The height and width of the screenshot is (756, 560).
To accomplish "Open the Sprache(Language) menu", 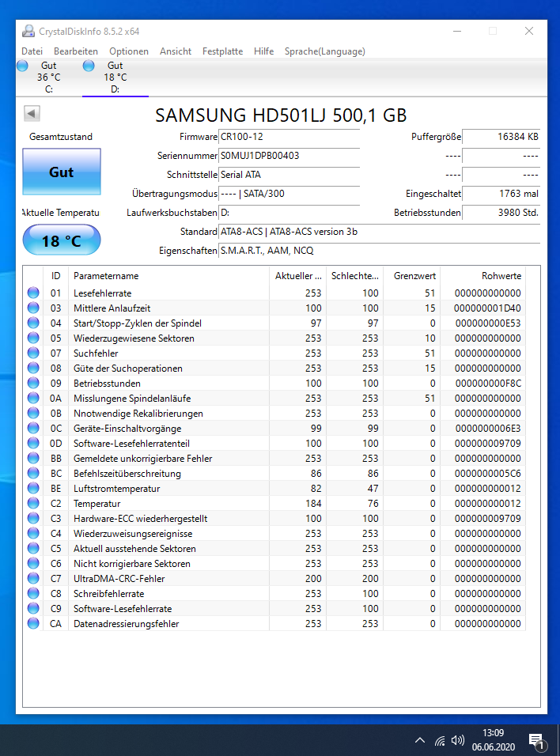I will pos(324,51).
